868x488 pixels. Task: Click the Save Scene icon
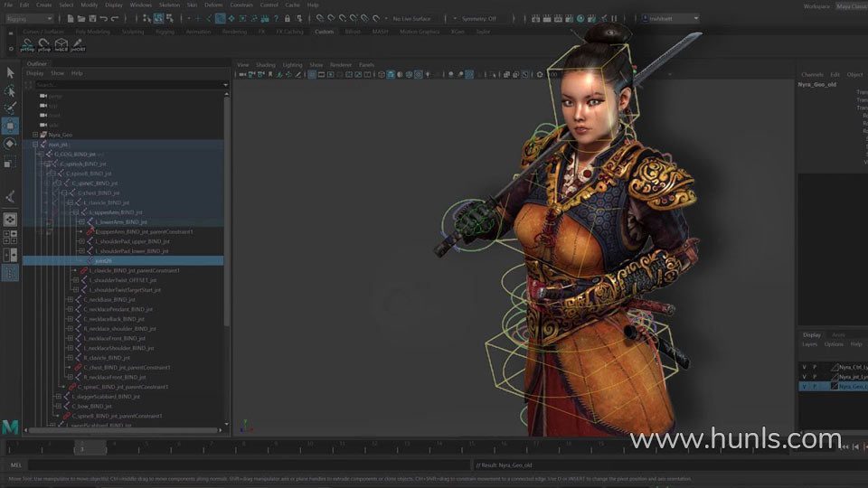92,19
